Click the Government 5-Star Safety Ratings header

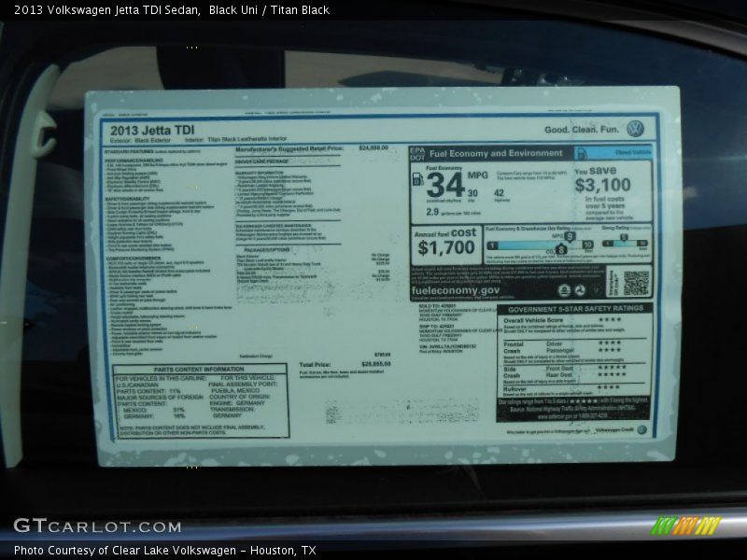pos(574,308)
